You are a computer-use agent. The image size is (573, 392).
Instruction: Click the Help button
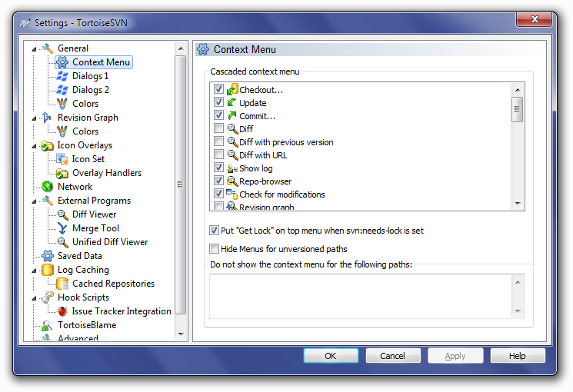click(x=518, y=356)
